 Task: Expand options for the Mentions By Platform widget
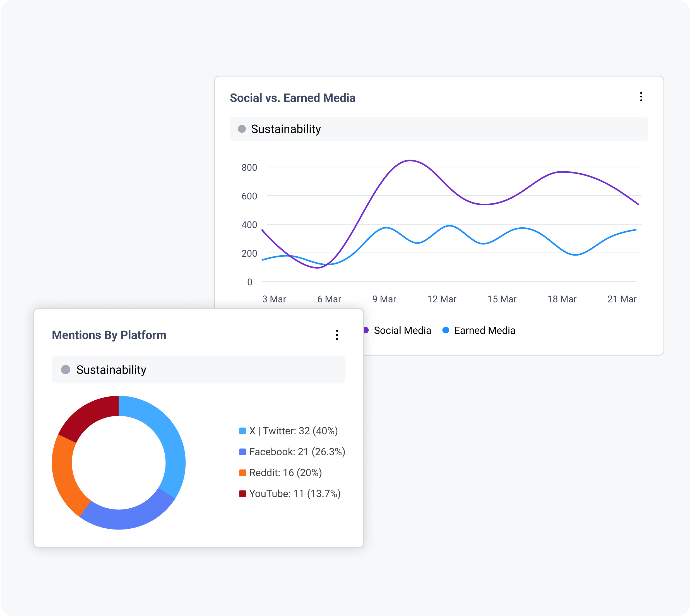[337, 335]
